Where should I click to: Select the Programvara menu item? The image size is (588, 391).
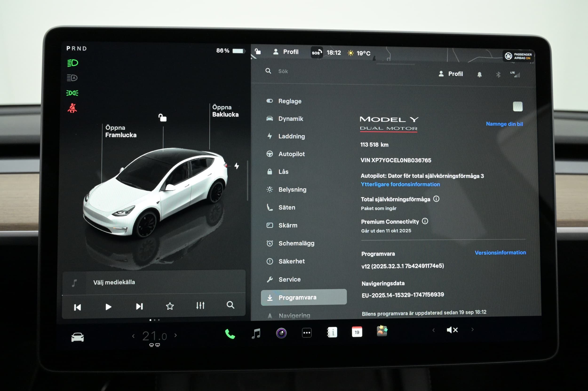coord(304,297)
